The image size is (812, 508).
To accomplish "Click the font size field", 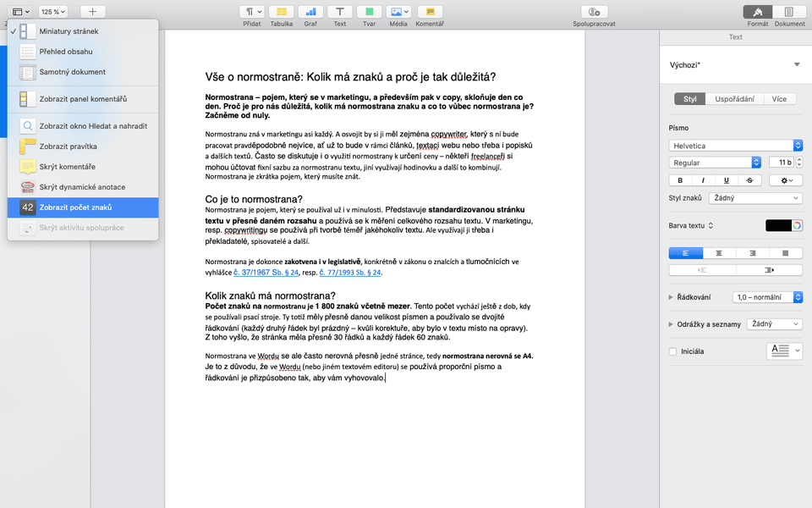I will click(779, 163).
